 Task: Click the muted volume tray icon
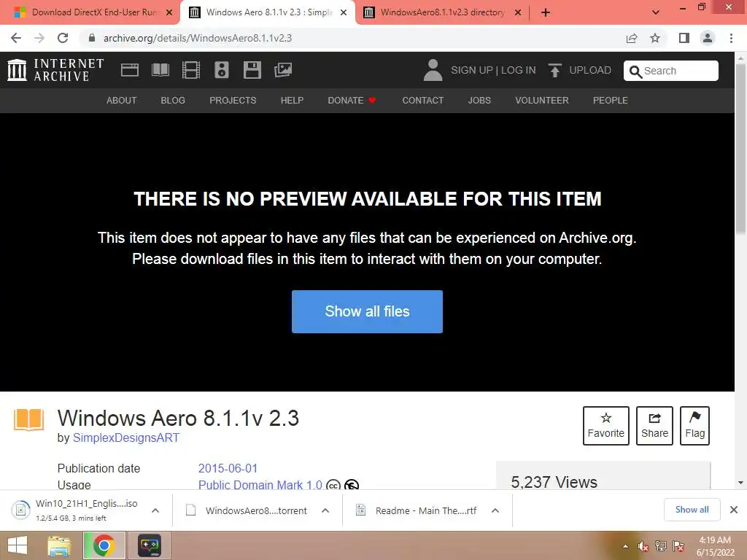point(643,546)
